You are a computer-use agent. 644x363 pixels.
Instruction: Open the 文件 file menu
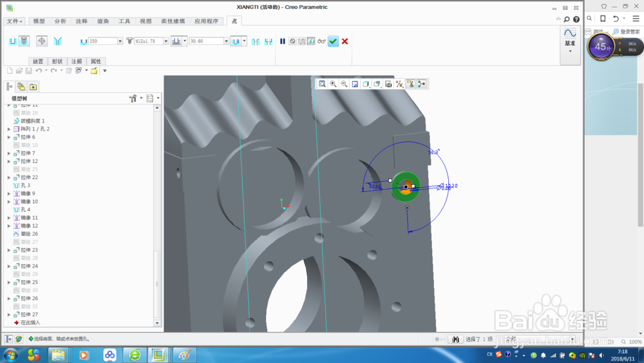[14, 21]
